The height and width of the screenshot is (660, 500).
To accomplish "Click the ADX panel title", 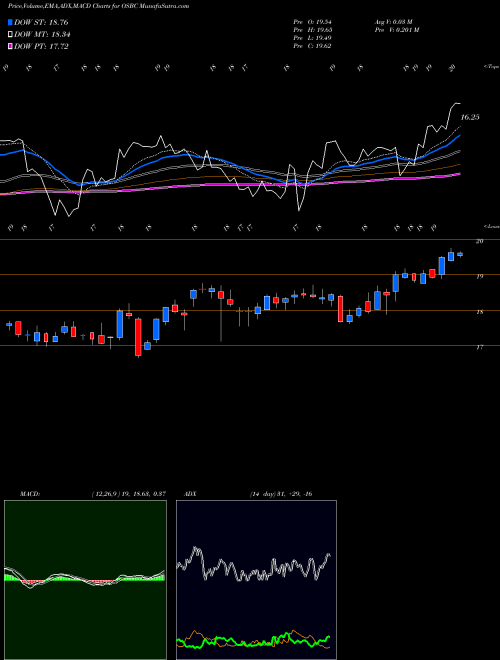I will [191, 494].
